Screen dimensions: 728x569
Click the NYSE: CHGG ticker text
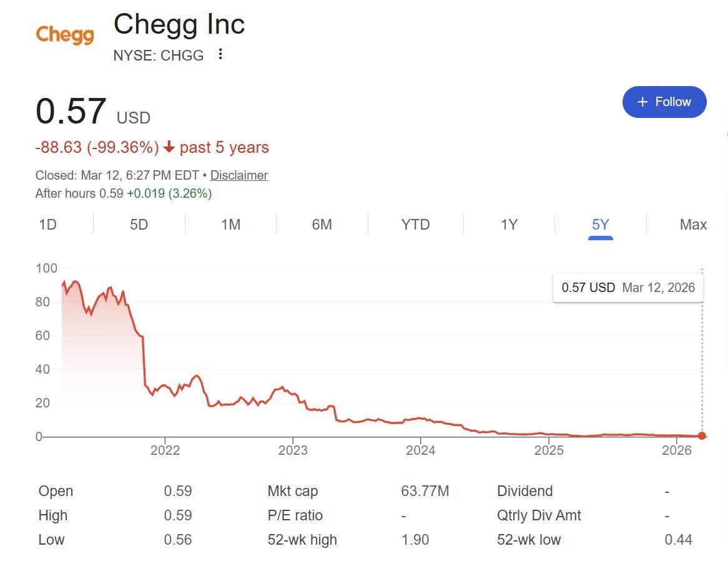pyautogui.click(x=159, y=56)
